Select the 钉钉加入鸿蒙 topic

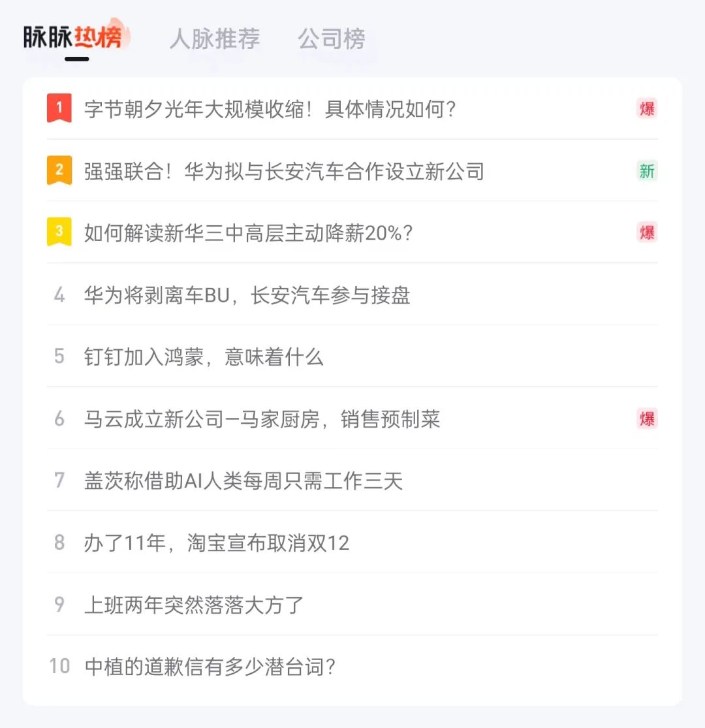[204, 357]
